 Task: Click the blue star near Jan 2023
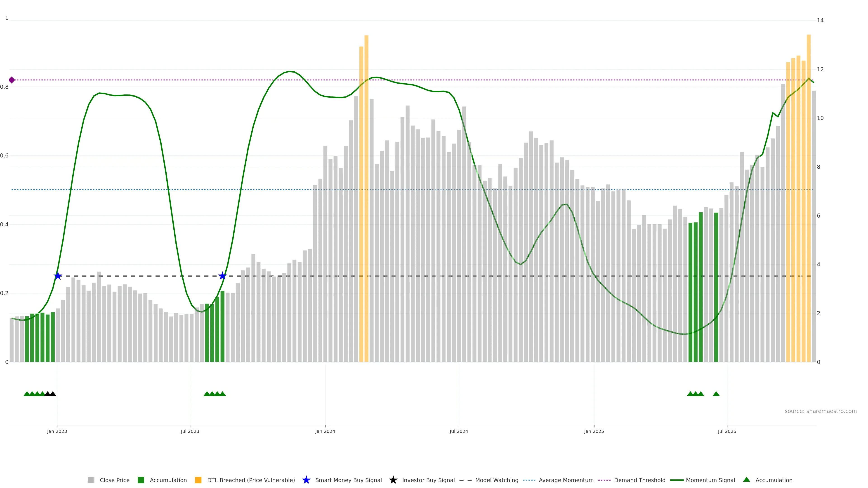pyautogui.click(x=58, y=276)
